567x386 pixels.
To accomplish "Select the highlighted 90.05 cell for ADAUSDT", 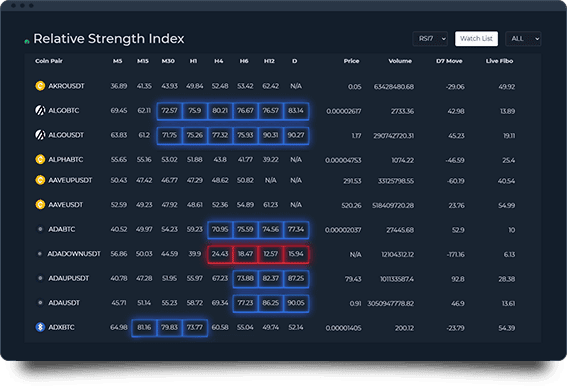I will (296, 303).
